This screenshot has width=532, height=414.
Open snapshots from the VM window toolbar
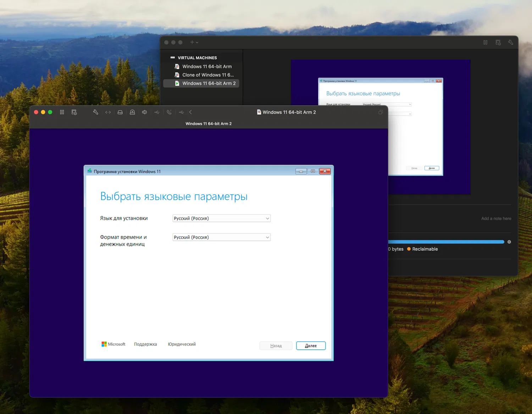[x=74, y=112]
